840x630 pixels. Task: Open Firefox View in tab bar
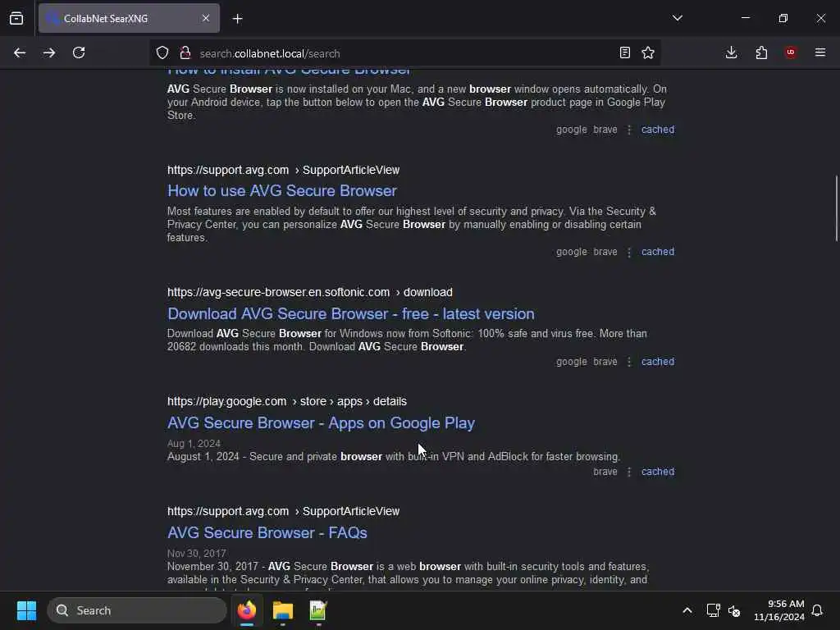click(x=16, y=18)
